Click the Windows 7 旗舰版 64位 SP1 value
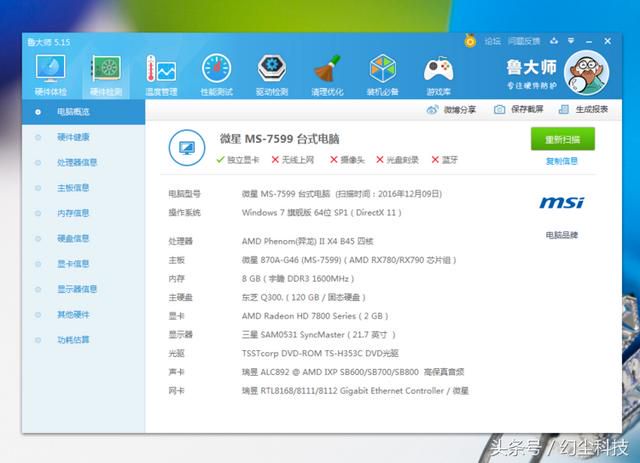Viewport: 640px width, 463px height. (322, 212)
